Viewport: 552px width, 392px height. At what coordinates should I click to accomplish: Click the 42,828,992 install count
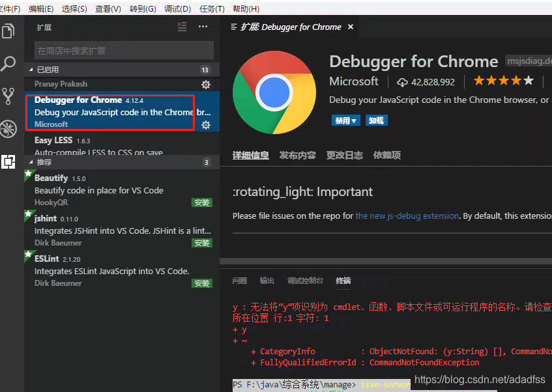[433, 82]
